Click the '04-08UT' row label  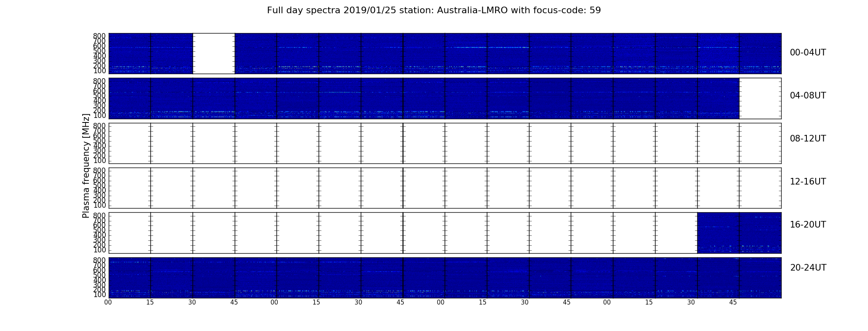coord(808,96)
